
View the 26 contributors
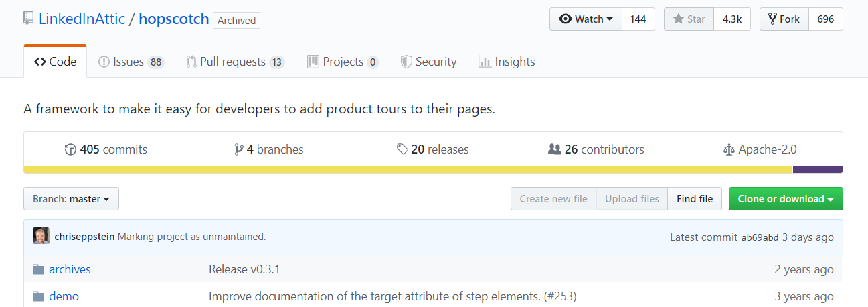pyautogui.click(x=596, y=149)
